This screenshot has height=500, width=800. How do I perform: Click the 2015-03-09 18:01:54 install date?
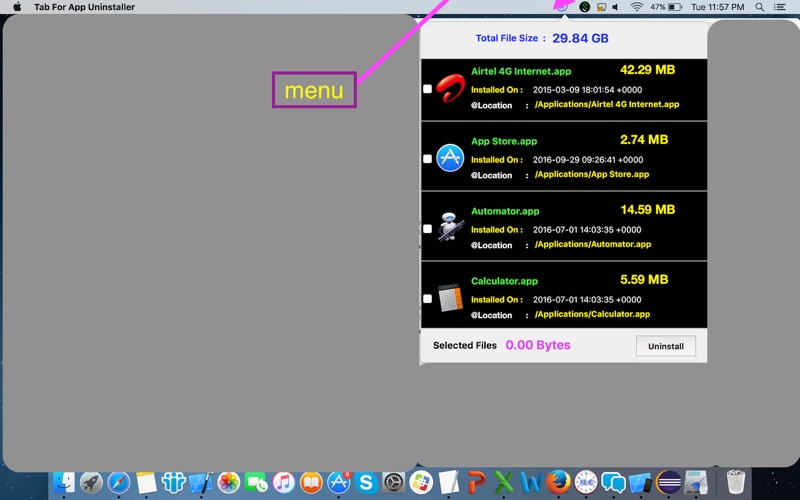pos(587,90)
